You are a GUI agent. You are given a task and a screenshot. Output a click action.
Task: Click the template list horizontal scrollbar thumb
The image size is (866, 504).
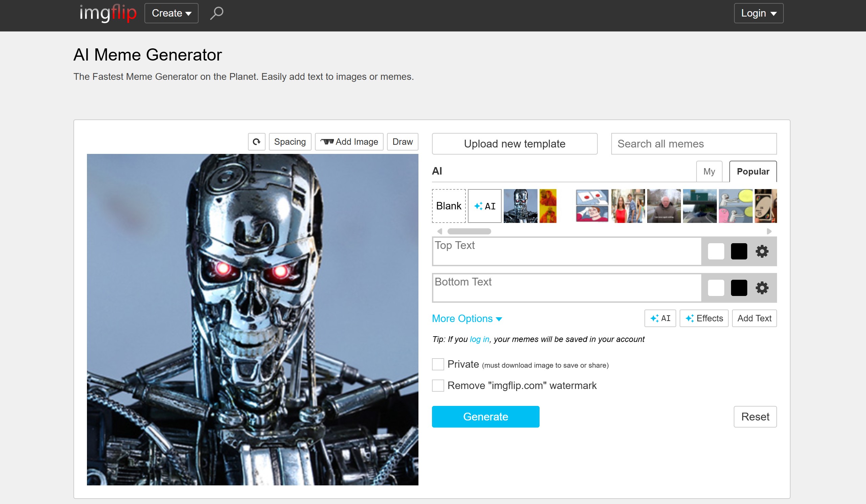(x=469, y=231)
